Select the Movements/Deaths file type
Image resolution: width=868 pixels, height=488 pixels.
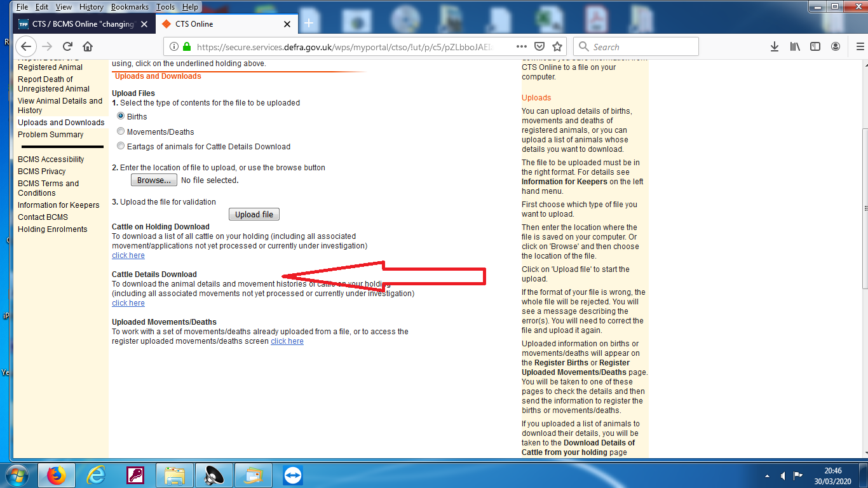(121, 132)
